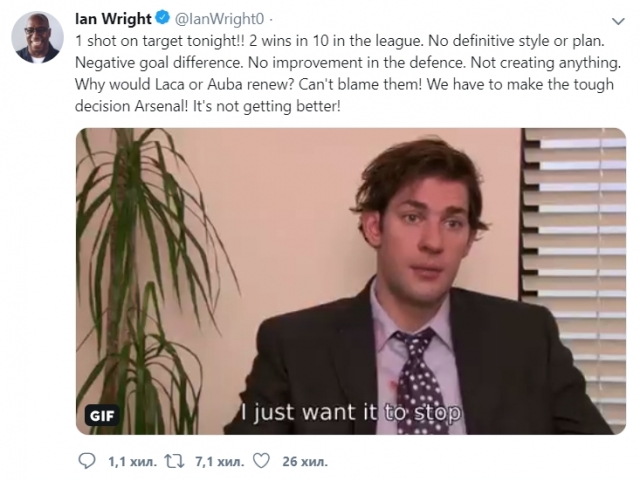
Task: Click the 'I just want it to stop' caption
Action: pyautogui.click(x=351, y=412)
